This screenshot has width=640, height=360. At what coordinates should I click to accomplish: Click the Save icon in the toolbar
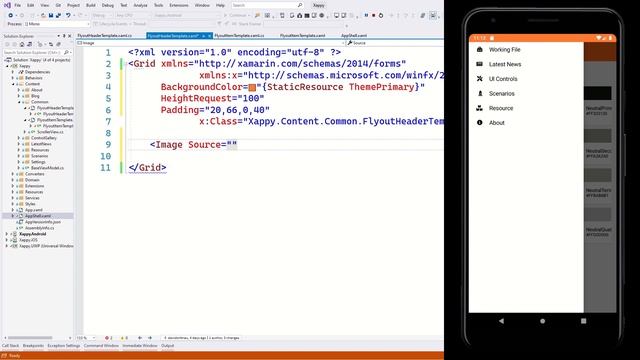point(51,16)
